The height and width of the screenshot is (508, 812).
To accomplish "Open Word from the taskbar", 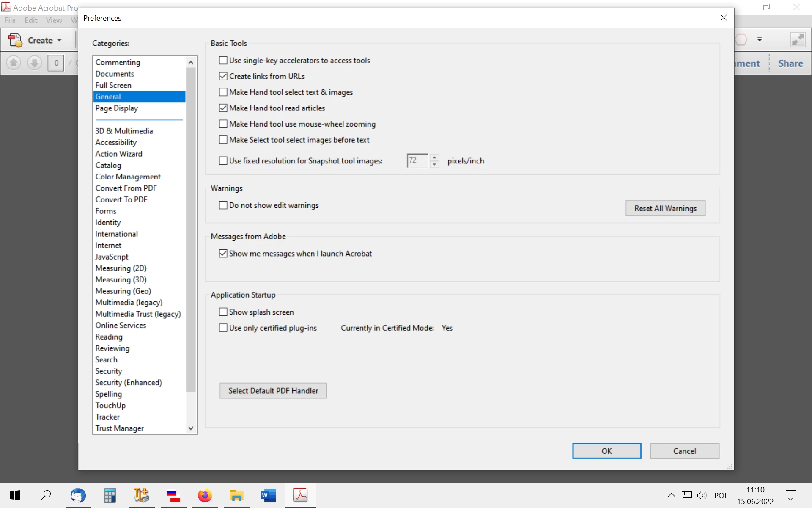I will tap(268, 495).
